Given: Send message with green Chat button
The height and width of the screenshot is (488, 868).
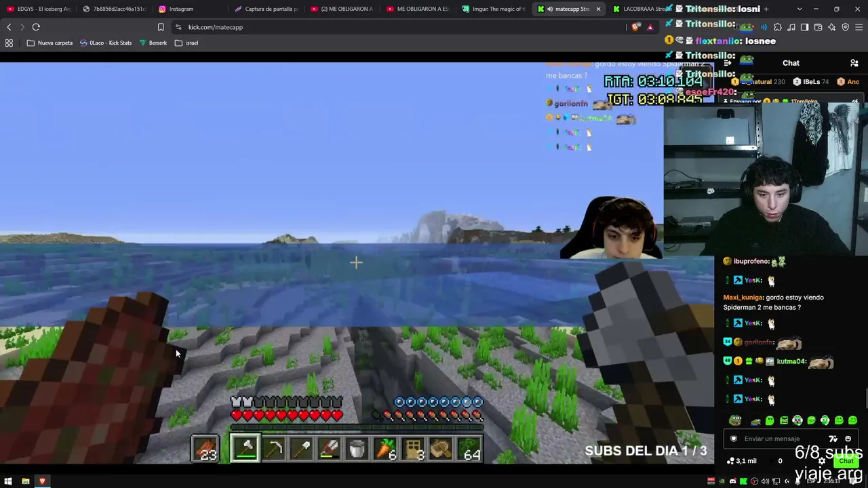Looking at the screenshot, I should pyautogui.click(x=846, y=461).
